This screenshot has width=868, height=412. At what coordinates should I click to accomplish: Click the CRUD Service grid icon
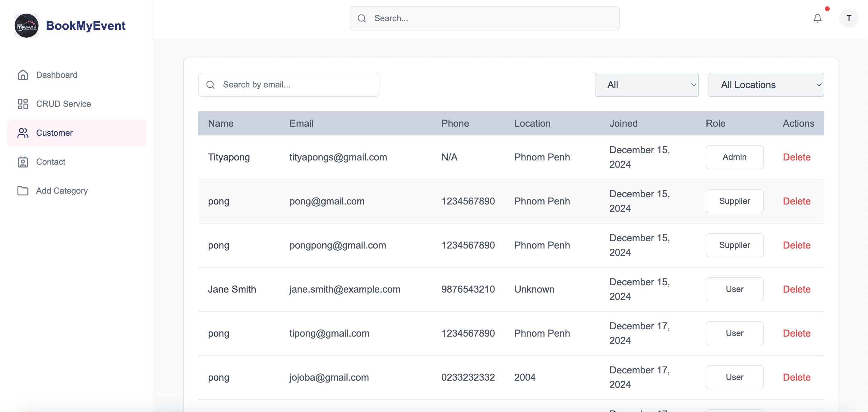pyautogui.click(x=23, y=104)
